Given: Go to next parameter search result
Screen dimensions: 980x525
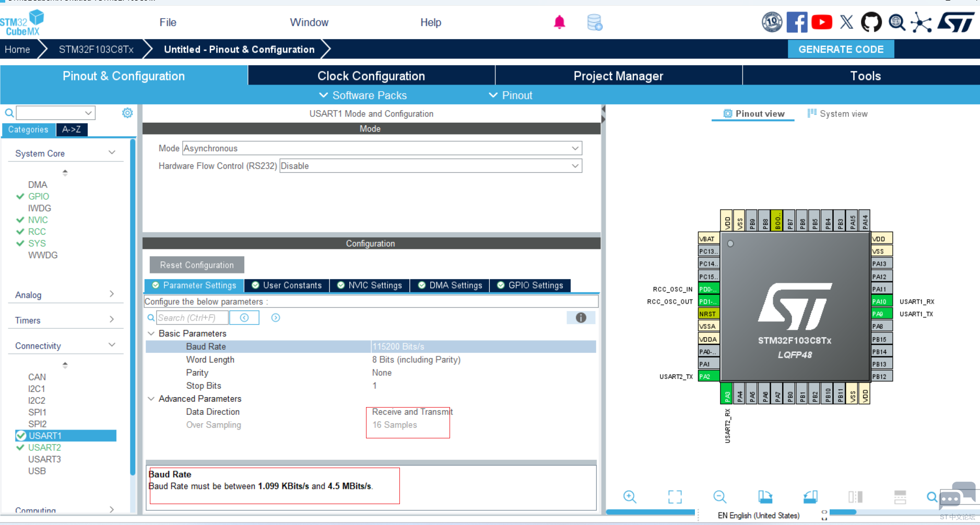Looking at the screenshot, I should (x=276, y=318).
